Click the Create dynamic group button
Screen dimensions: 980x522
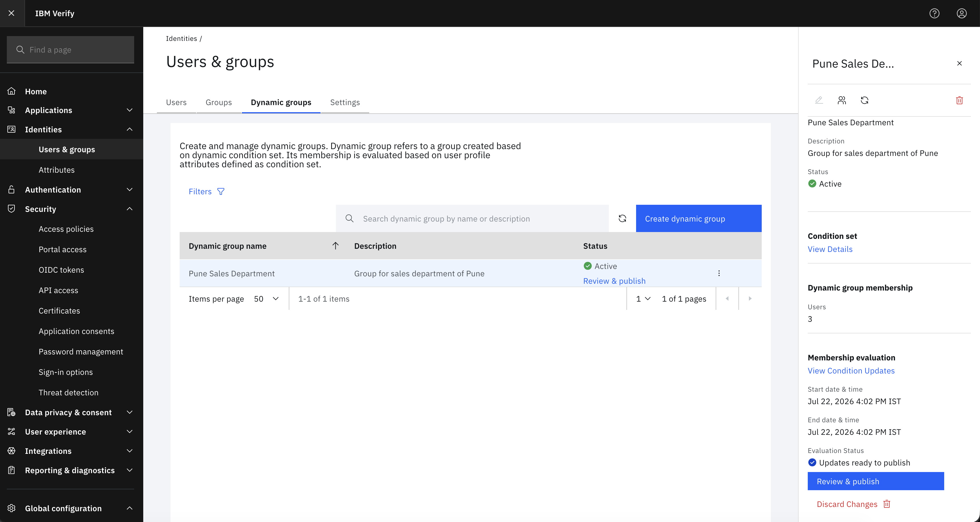click(x=699, y=219)
